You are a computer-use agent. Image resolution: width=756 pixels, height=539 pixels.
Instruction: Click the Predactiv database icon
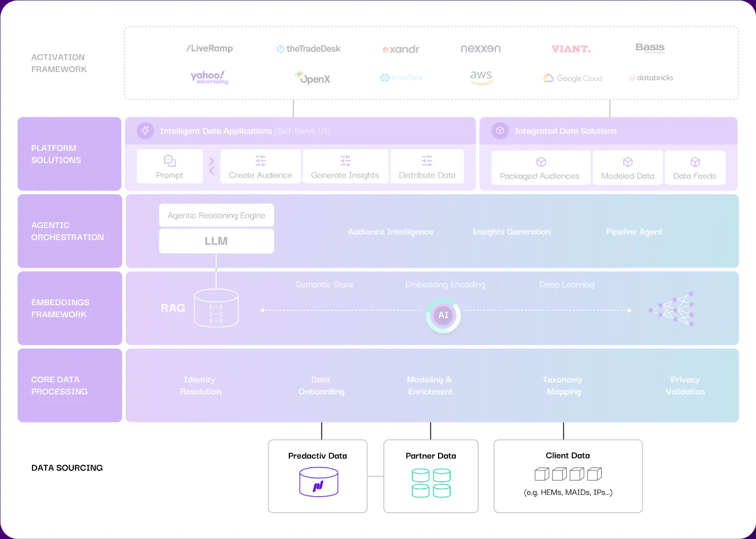click(319, 482)
